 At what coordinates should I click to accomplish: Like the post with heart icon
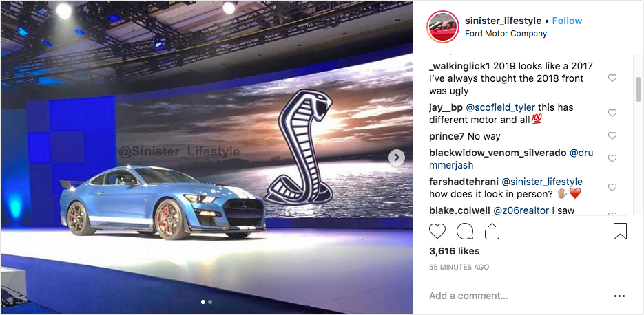click(x=437, y=231)
